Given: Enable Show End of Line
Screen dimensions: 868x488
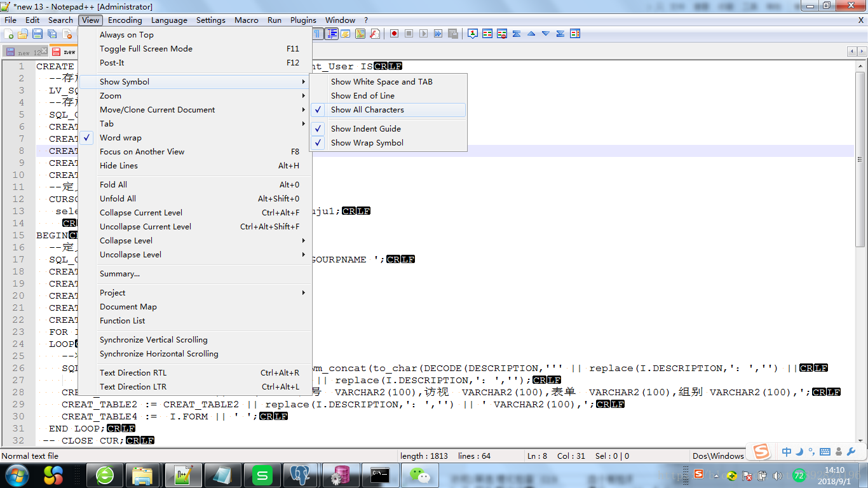Looking at the screenshot, I should tap(388, 95).
